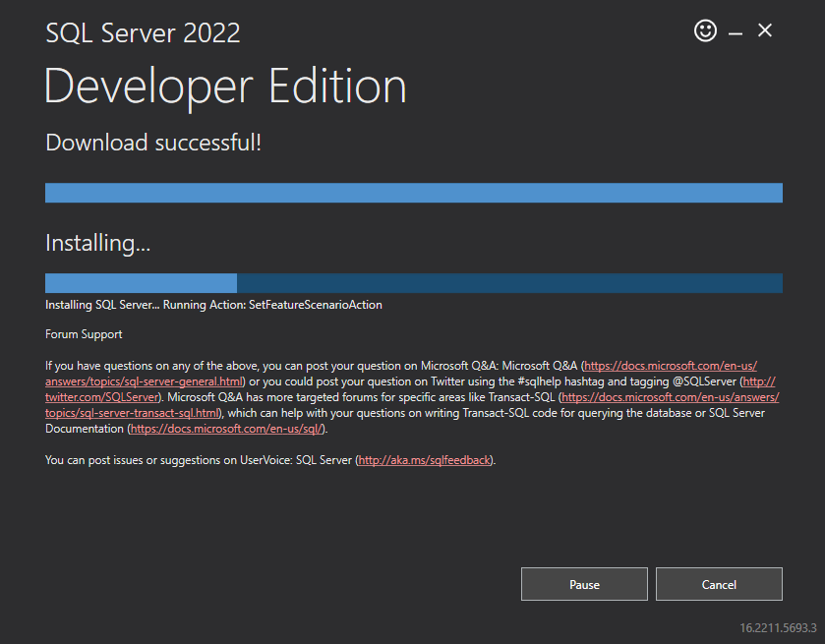The width and height of the screenshot is (825, 644).
Task: Click the completed download progress bar
Action: click(x=413, y=193)
